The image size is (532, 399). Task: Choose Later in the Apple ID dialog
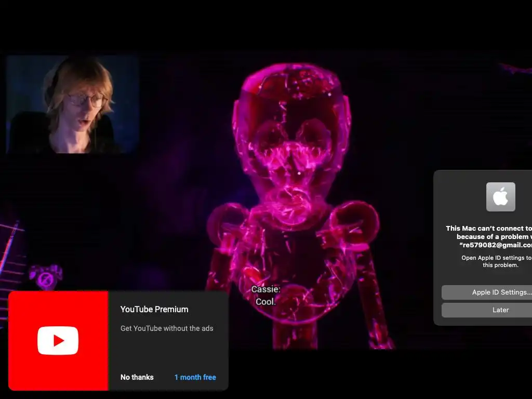pyautogui.click(x=487, y=310)
